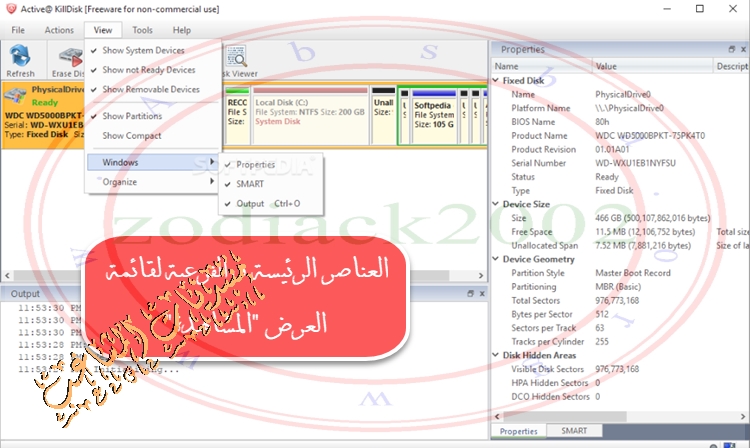This screenshot has height=448, width=750.
Task: Click the 'Master Boot Record' value
Action: 633,273
